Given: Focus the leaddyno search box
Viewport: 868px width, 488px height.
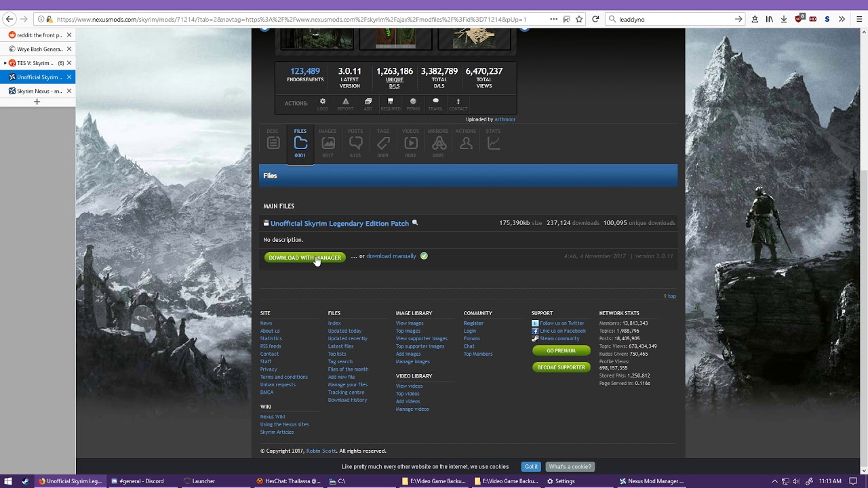Looking at the screenshot, I should (675, 19).
